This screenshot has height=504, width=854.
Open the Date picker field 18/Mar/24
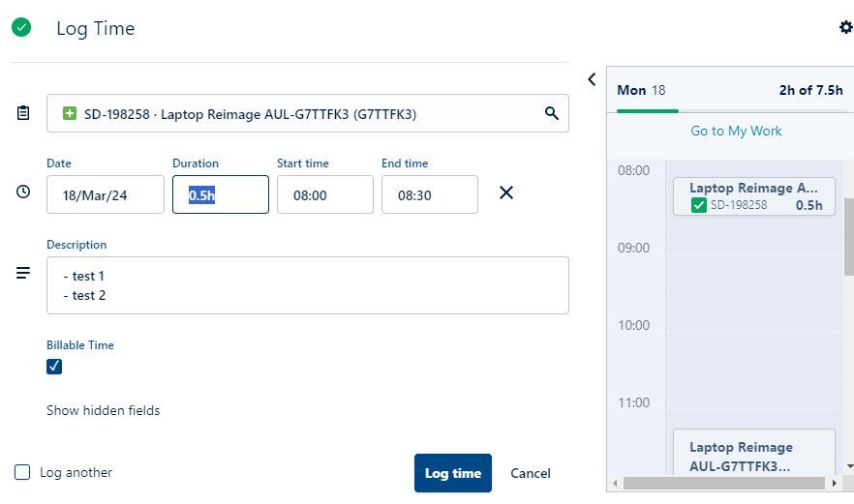pos(105,194)
